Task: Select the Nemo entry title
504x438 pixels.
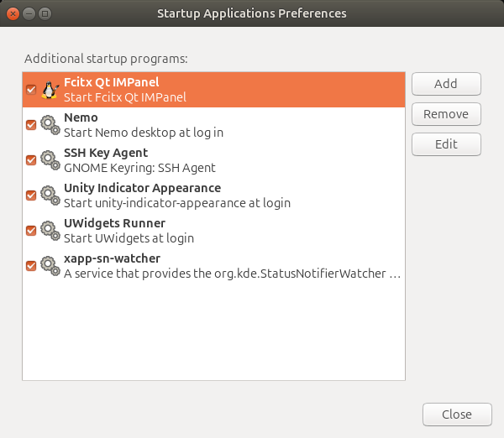Action: coord(81,117)
